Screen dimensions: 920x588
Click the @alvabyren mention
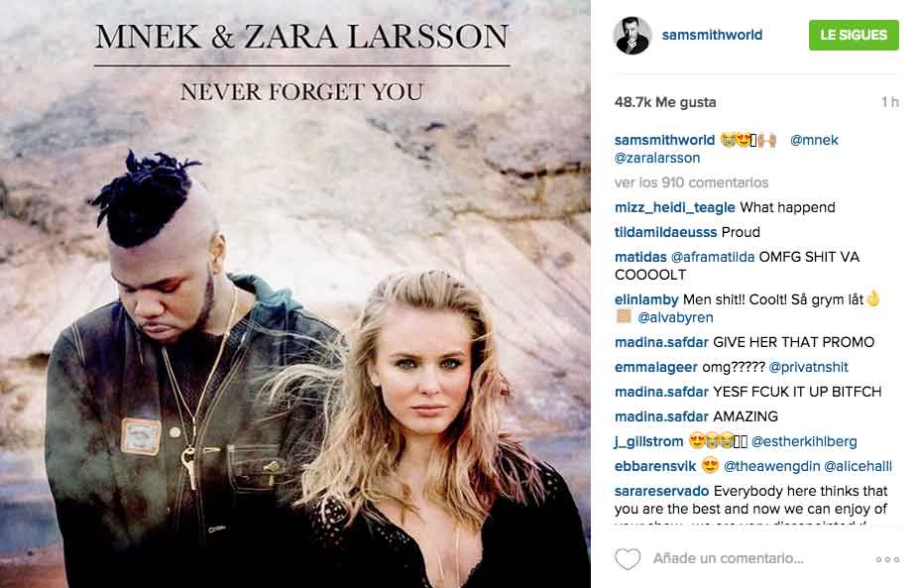point(675,317)
